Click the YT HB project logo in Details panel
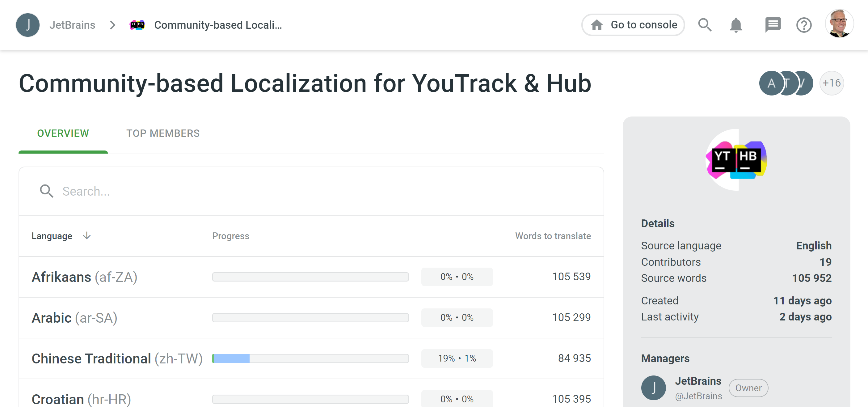The width and height of the screenshot is (868, 407). (x=737, y=161)
